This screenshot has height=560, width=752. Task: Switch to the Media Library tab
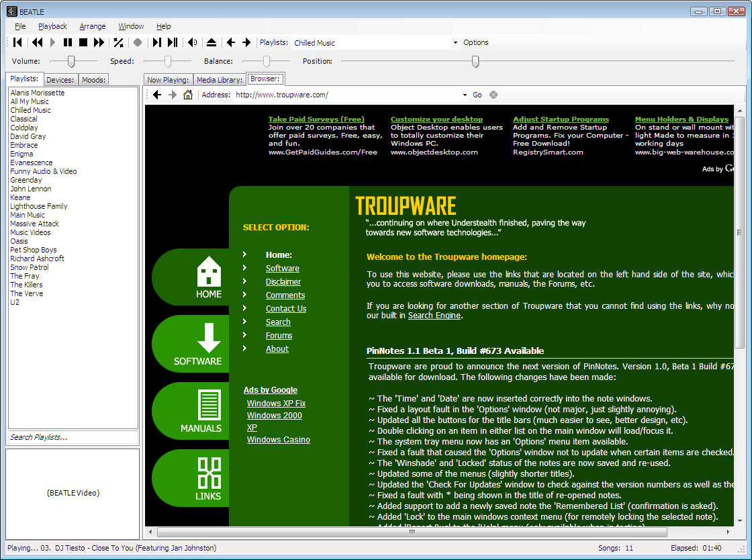[x=219, y=80]
